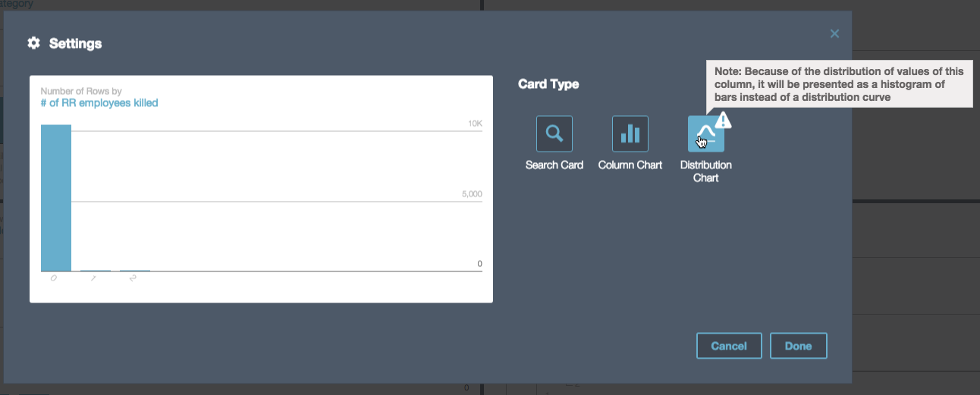Click the 5,000 gridline label
Viewport: 980px width, 395px height.
tap(472, 194)
